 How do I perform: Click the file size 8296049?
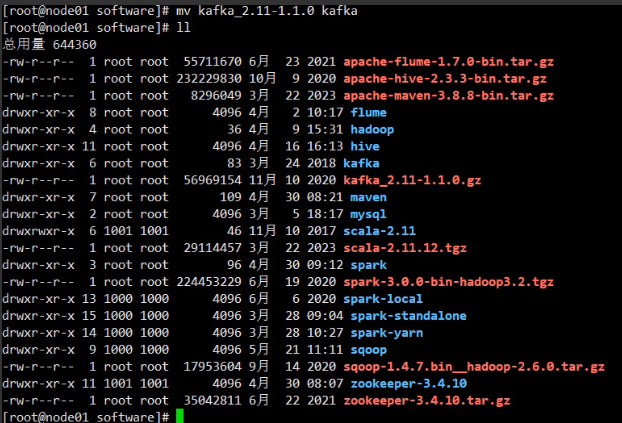click(216, 96)
